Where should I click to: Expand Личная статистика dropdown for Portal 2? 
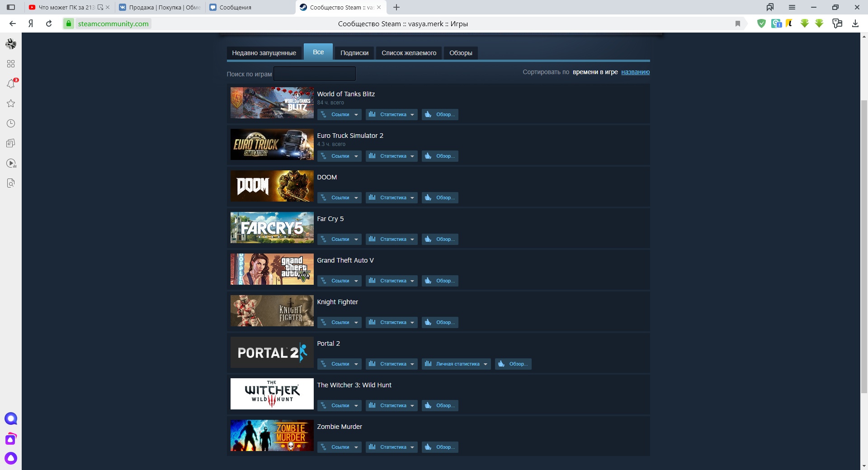coord(456,364)
